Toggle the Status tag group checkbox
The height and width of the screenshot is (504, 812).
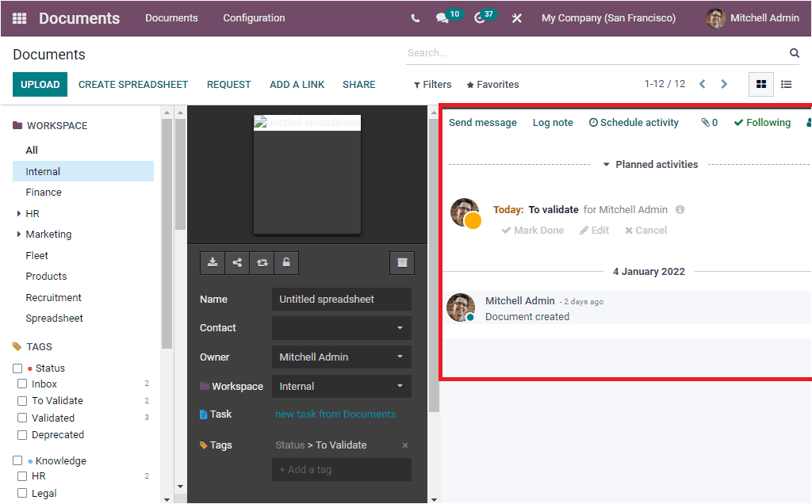(x=17, y=368)
